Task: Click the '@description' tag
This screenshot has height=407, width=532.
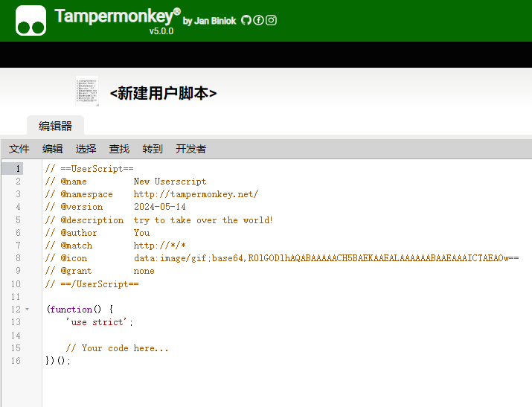Action: [92, 220]
